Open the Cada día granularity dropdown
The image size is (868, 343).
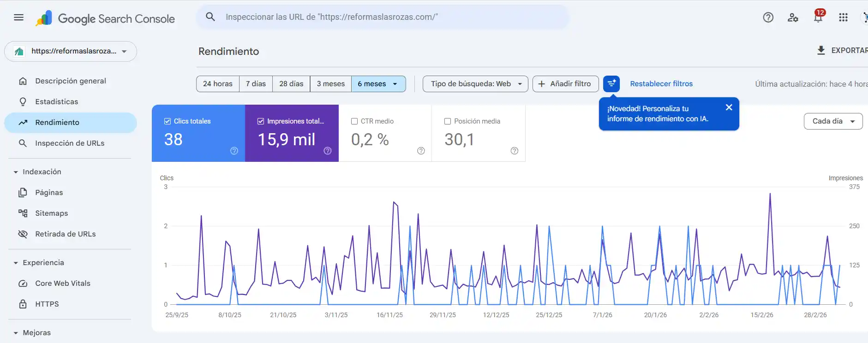833,121
